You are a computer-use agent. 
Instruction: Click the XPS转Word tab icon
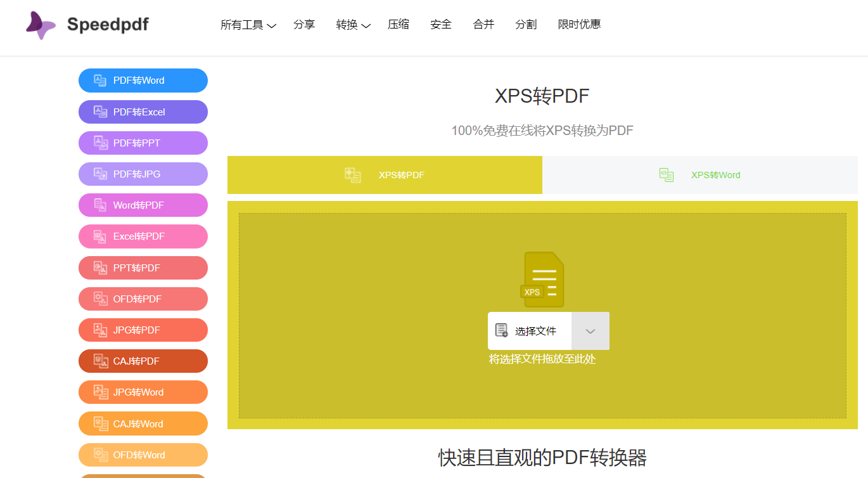[667, 175]
